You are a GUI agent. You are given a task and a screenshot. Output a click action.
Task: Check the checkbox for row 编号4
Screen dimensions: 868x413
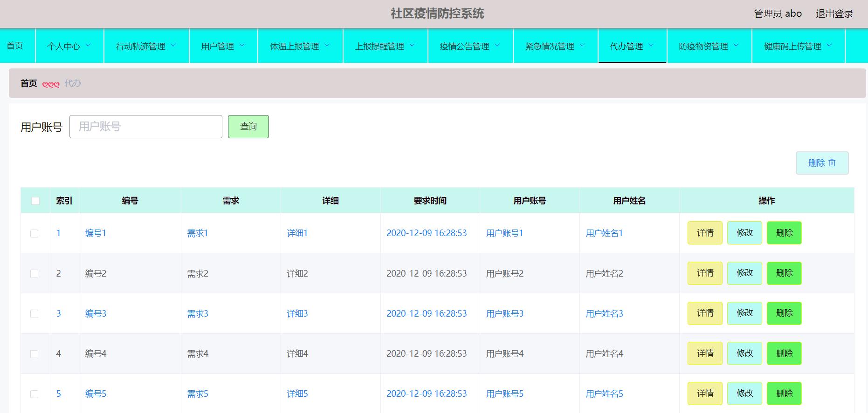tap(34, 354)
